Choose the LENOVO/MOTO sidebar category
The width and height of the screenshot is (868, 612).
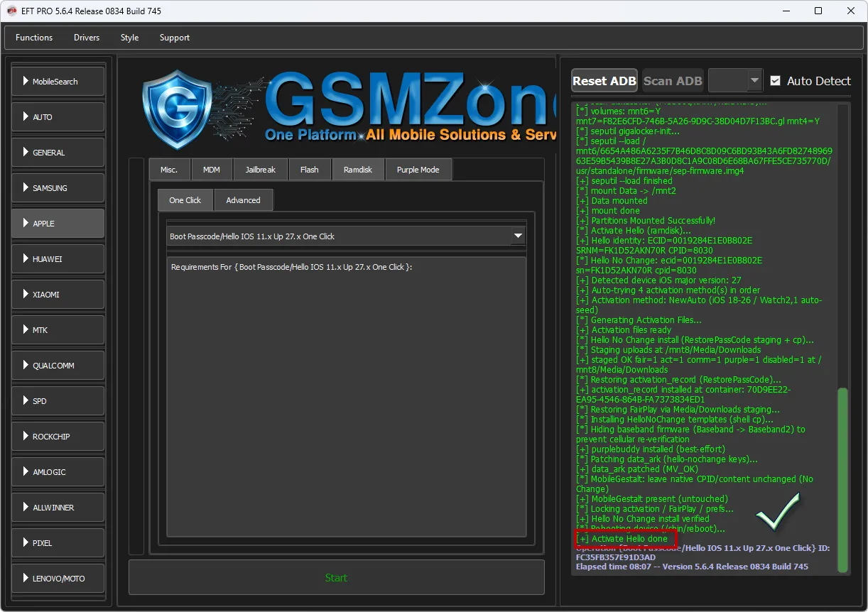coord(58,579)
